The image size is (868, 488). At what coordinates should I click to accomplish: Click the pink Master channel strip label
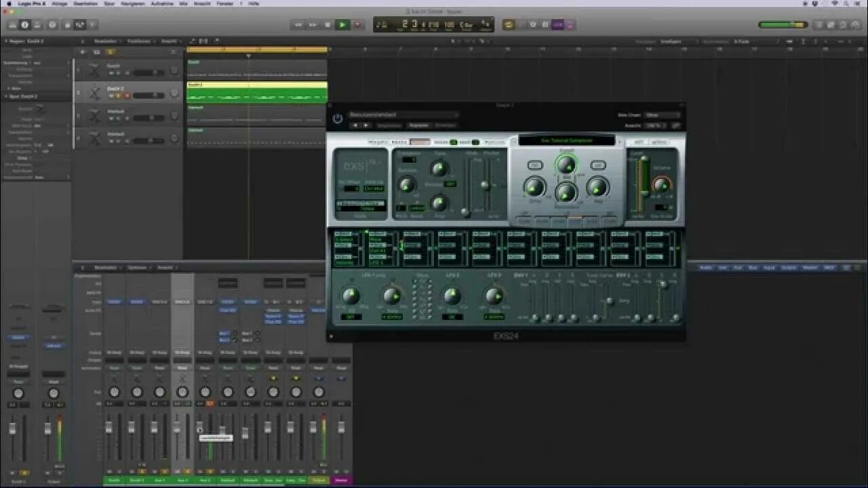pyautogui.click(x=341, y=481)
